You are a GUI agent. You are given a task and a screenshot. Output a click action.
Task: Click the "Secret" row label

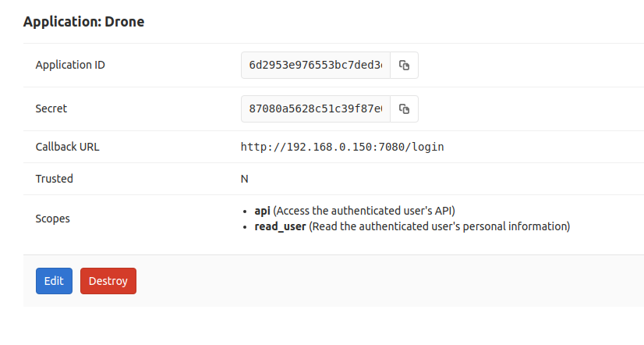pos(51,108)
